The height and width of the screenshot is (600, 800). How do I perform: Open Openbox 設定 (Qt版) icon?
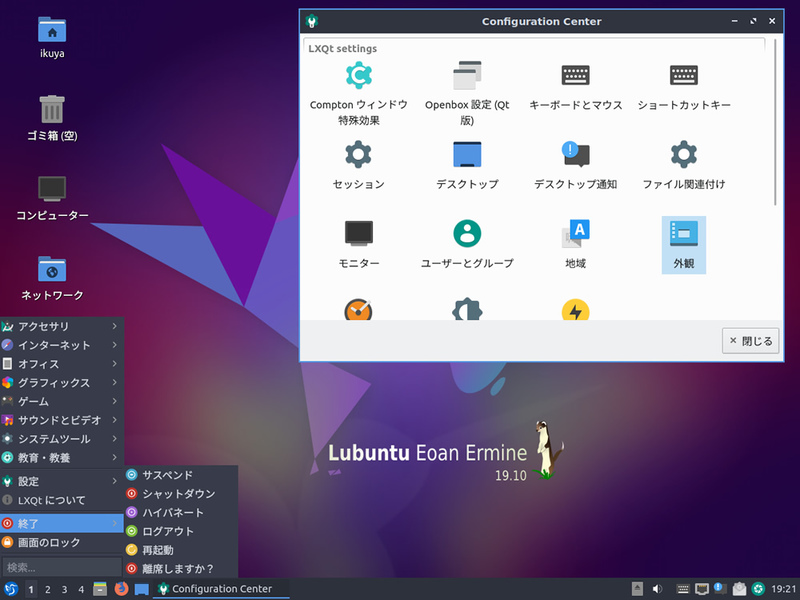tap(467, 76)
